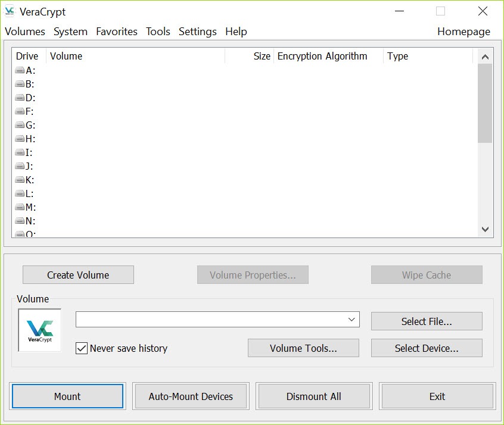Image resolution: width=504 pixels, height=425 pixels.
Task: Open the Settings menu
Action: [x=197, y=32]
